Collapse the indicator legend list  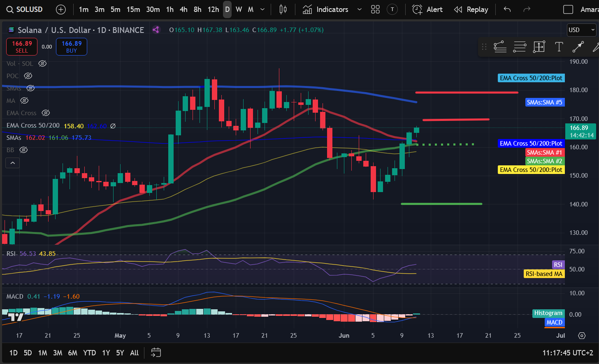pyautogui.click(x=12, y=163)
